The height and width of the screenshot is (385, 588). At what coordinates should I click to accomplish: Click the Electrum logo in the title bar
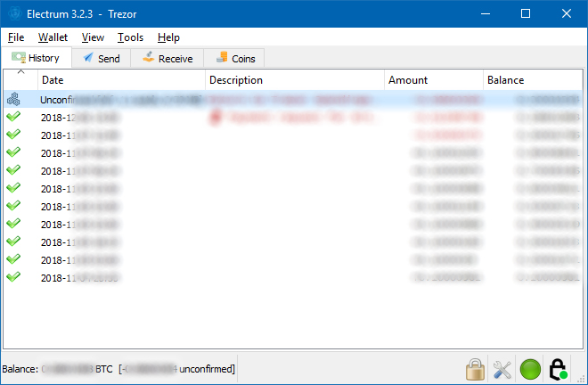[14, 13]
